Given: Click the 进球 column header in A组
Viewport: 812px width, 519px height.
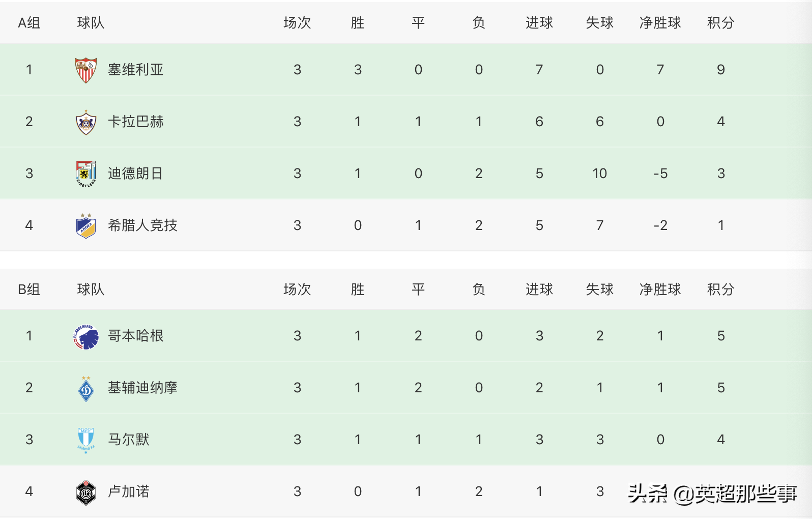Looking at the screenshot, I should (x=539, y=23).
